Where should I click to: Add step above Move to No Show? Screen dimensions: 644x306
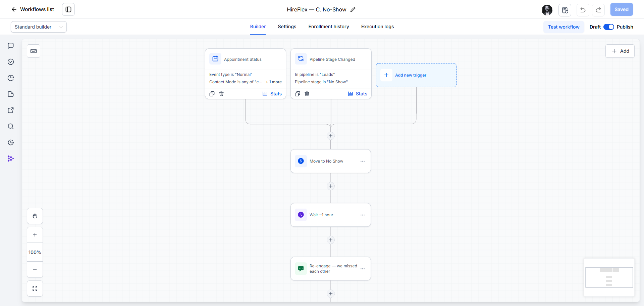pos(331,136)
